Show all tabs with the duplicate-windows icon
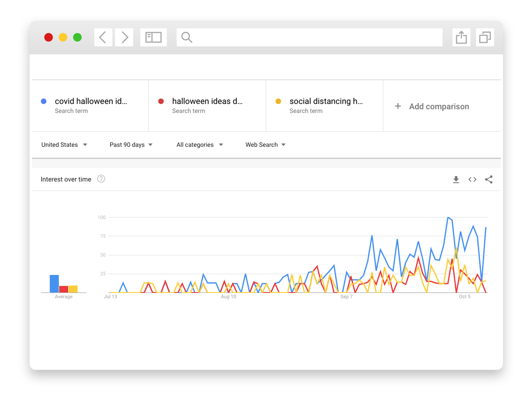Viewport: 532px width, 398px height. 485,37
